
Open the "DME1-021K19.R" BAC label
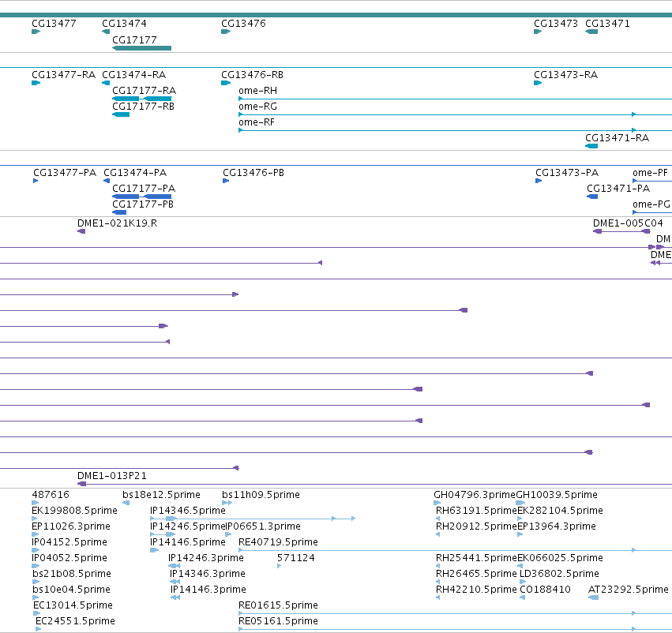117,223
